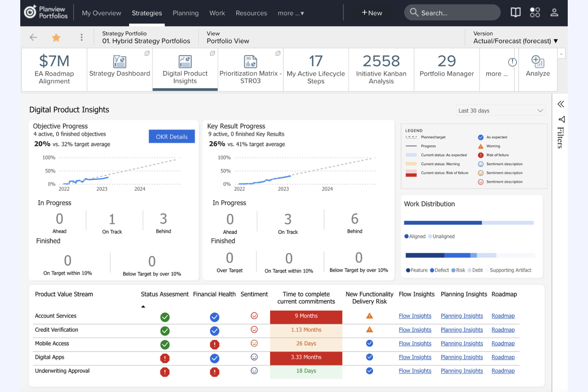Collapse the side panel with double chevron
The height and width of the screenshot is (392, 588).
point(561,104)
